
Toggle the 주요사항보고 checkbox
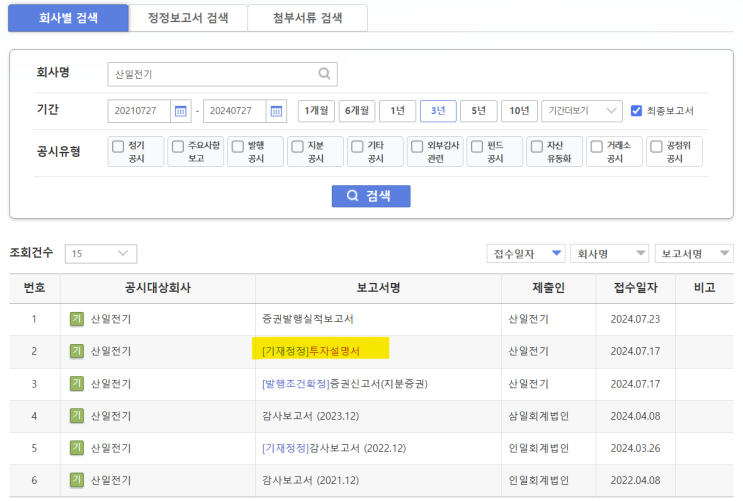(178, 146)
